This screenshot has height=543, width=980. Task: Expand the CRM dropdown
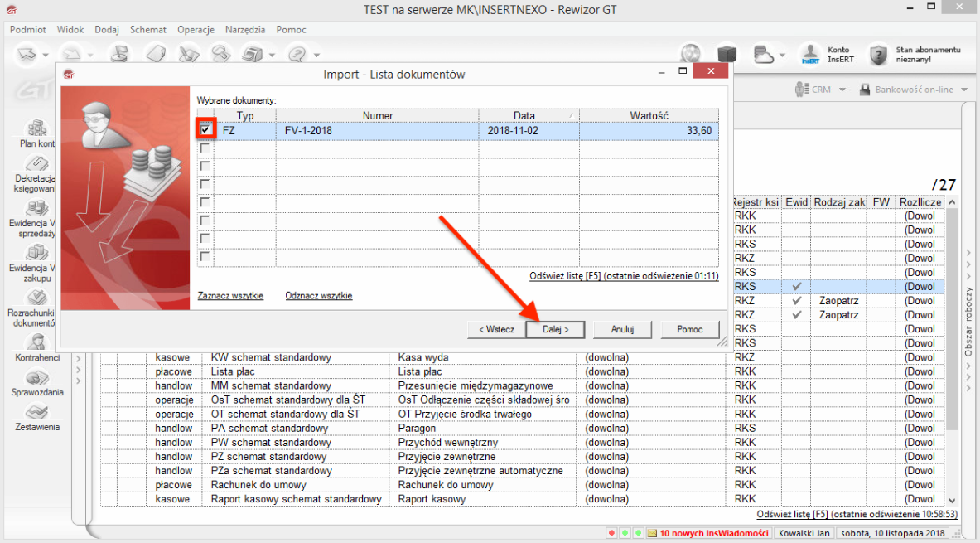click(842, 90)
